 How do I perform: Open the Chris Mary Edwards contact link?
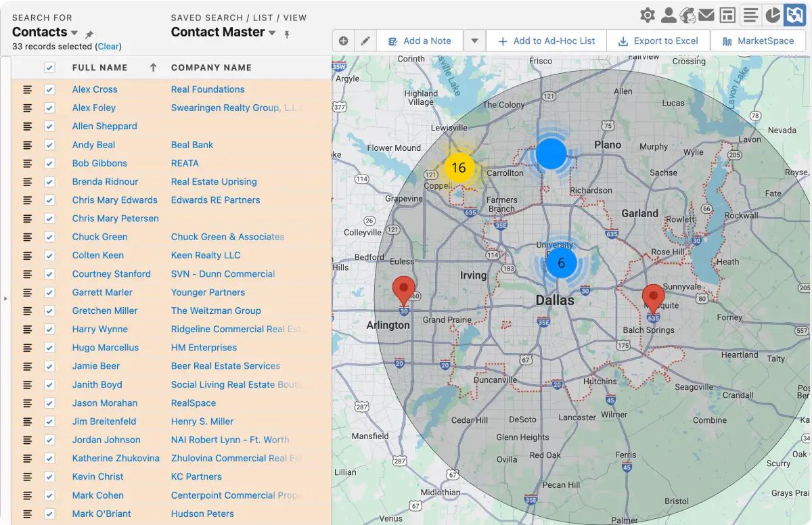coord(115,200)
